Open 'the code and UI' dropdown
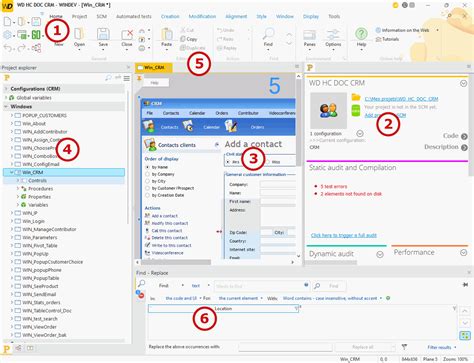Viewport: 474px width, 363px height. (183, 298)
